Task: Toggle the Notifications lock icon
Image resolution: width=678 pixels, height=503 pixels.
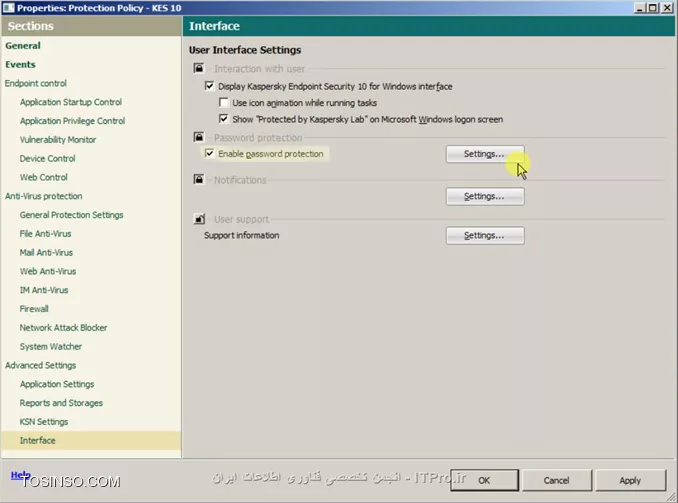Action: 198,179
